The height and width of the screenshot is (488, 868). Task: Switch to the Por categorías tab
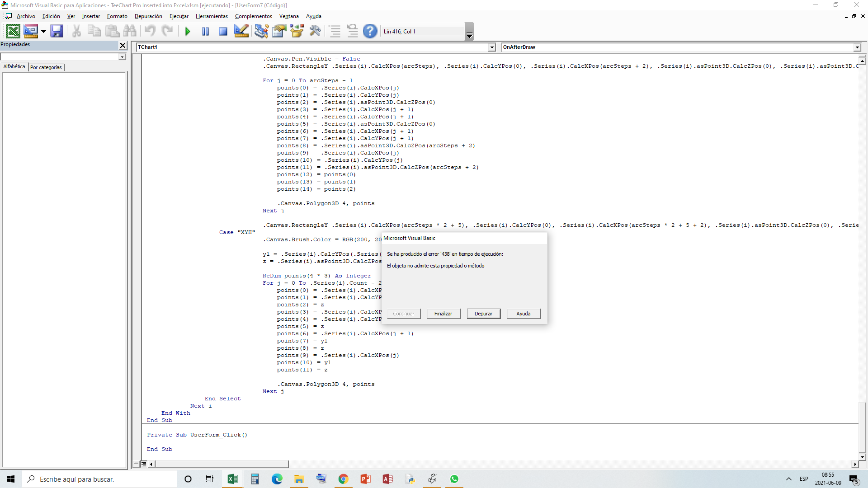pos(46,67)
